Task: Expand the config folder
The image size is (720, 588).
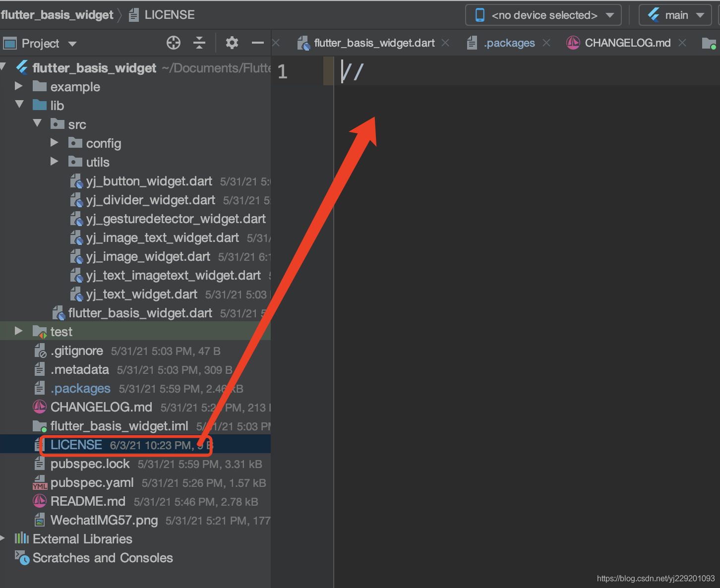Action: (55, 143)
